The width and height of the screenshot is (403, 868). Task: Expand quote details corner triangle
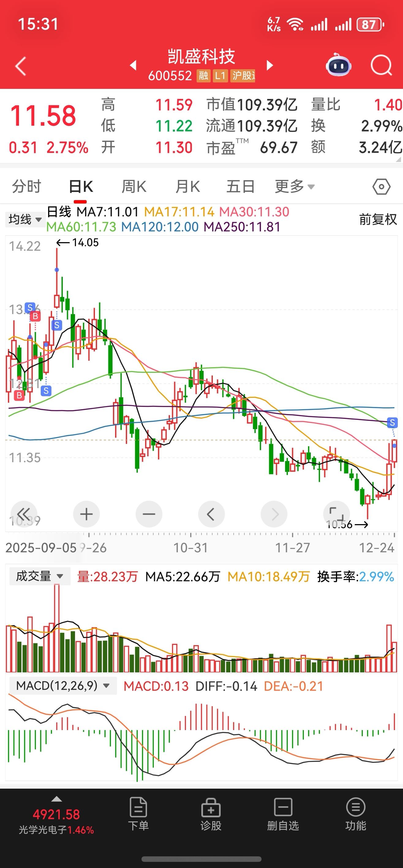coord(399,159)
